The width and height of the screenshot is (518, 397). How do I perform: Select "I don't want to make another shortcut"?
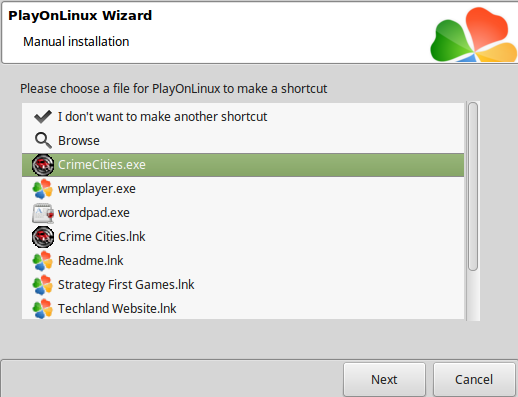pyautogui.click(x=243, y=117)
